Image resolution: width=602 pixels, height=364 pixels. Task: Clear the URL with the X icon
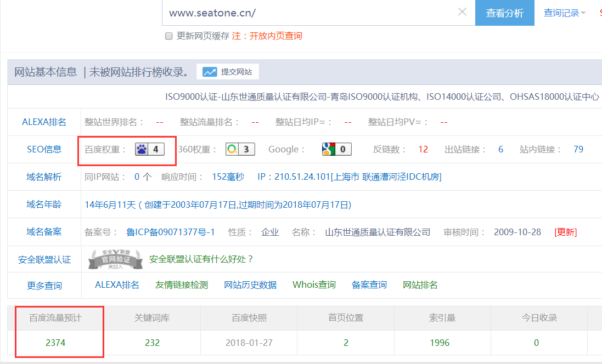coord(462,12)
